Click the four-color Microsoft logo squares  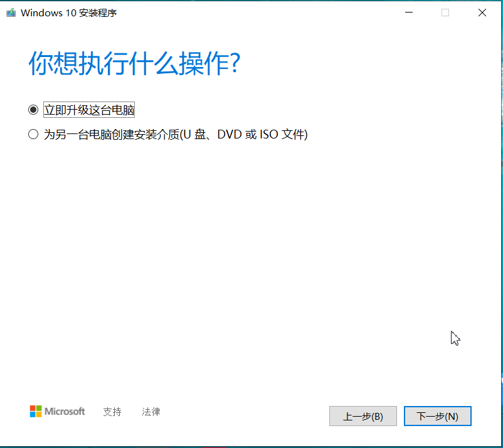pos(36,412)
